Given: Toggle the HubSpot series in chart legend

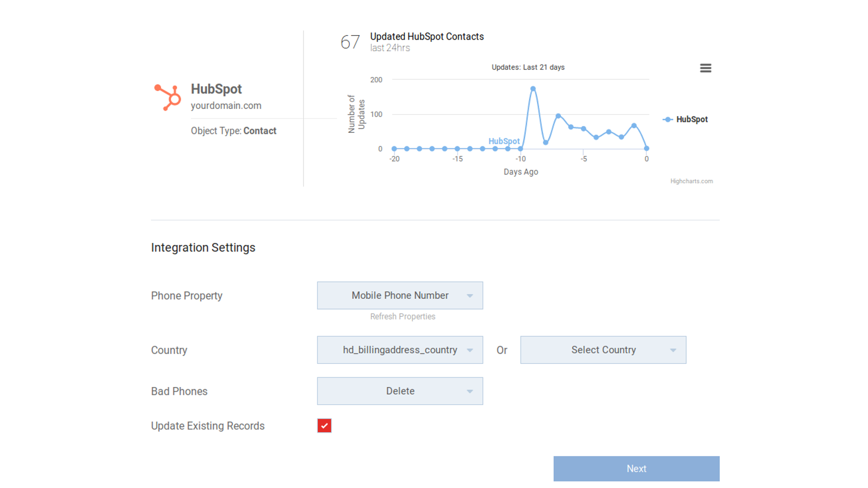Looking at the screenshot, I should 686,119.
